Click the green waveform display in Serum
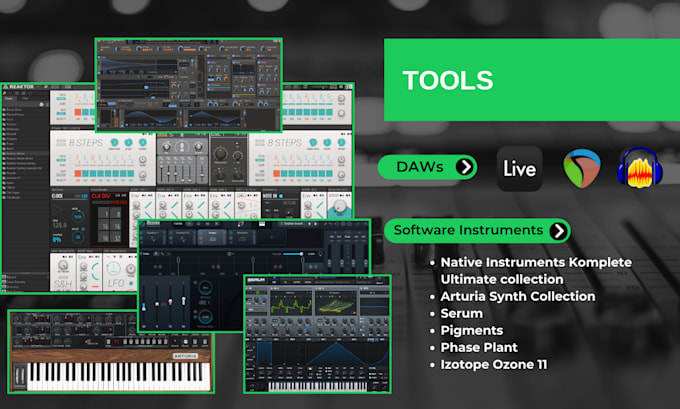The height and width of the screenshot is (409, 680). click(x=291, y=304)
